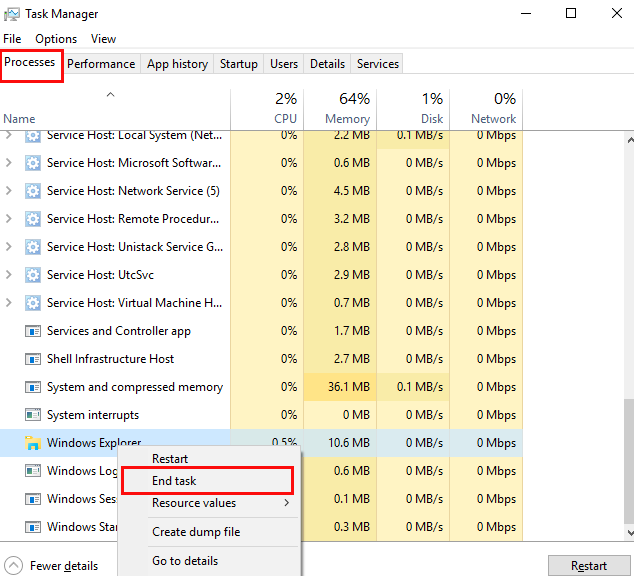Click the sort arrow above Name column

[x=110, y=95]
